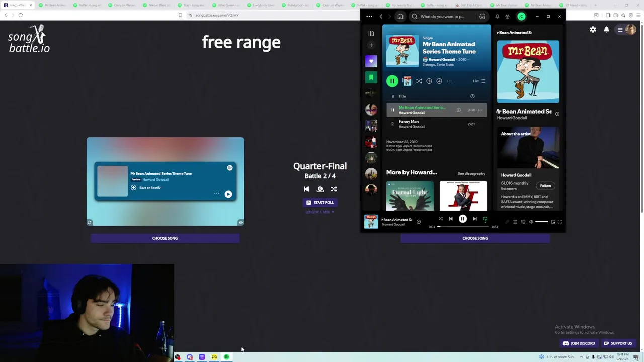Click the refresh icon on the left song card

90,223
